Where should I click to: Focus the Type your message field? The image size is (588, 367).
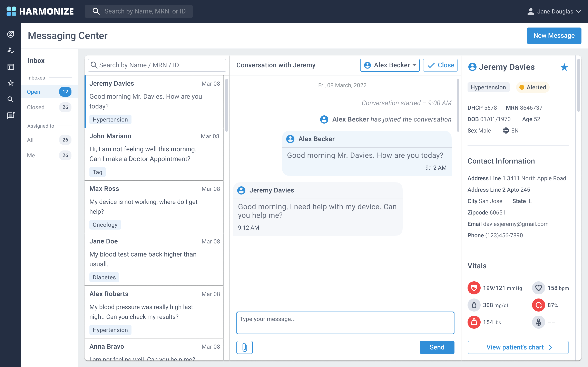click(x=345, y=323)
